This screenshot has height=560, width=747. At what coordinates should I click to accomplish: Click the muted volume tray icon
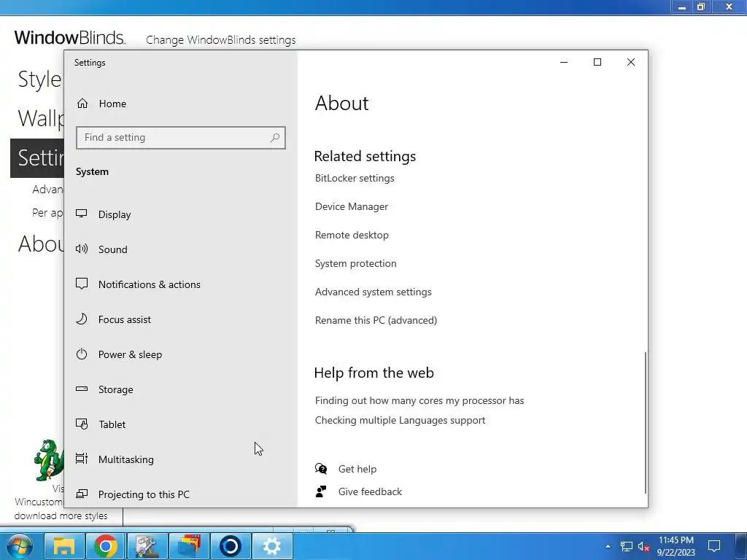643,547
